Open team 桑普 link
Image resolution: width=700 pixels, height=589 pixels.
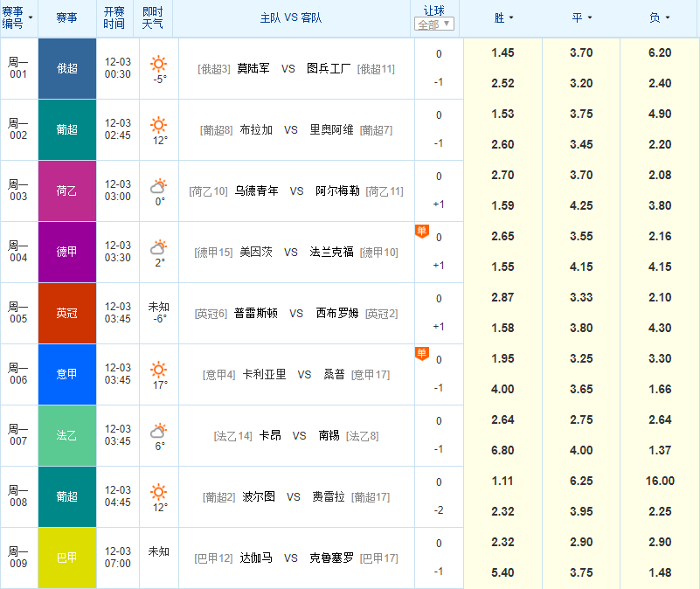pyautogui.click(x=335, y=374)
